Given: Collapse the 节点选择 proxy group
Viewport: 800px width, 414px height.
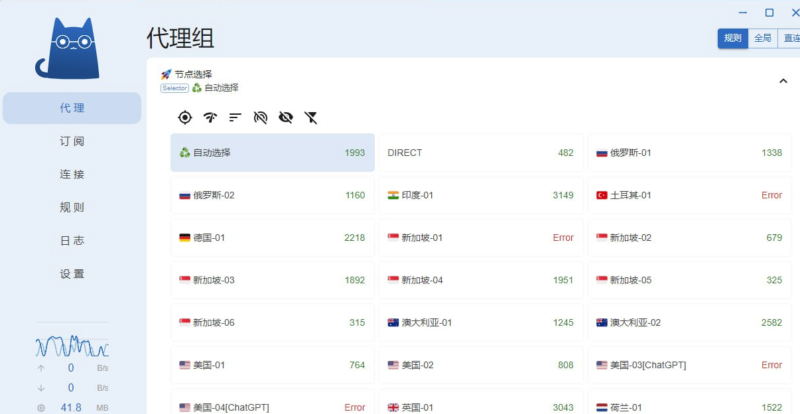Looking at the screenshot, I should [782, 81].
